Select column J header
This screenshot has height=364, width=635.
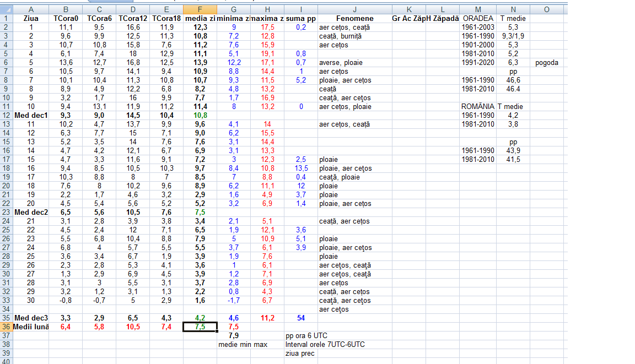(x=355, y=9)
